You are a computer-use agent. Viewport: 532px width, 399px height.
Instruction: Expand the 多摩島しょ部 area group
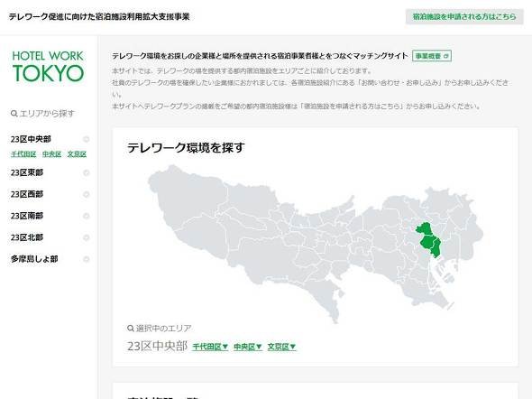coord(87,259)
